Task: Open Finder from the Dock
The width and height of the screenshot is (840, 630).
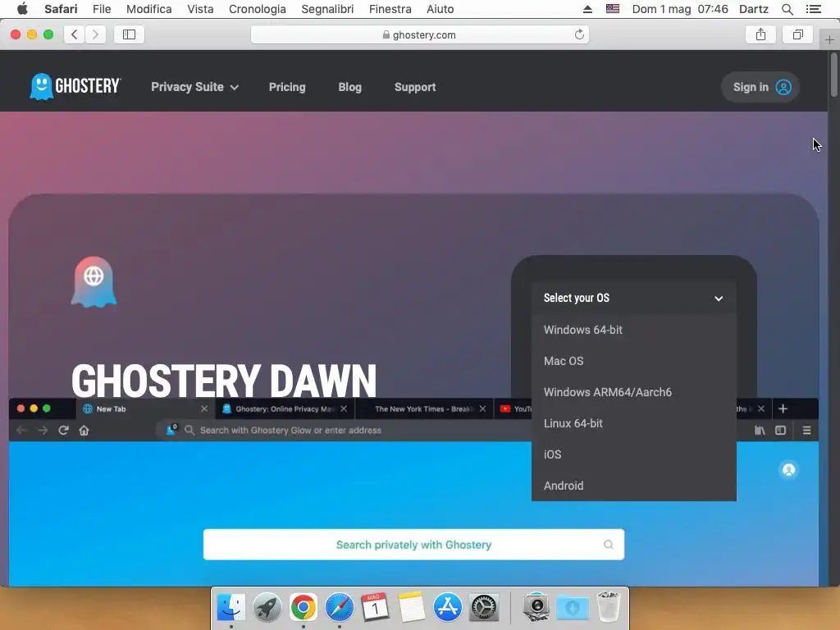Action: (x=231, y=607)
